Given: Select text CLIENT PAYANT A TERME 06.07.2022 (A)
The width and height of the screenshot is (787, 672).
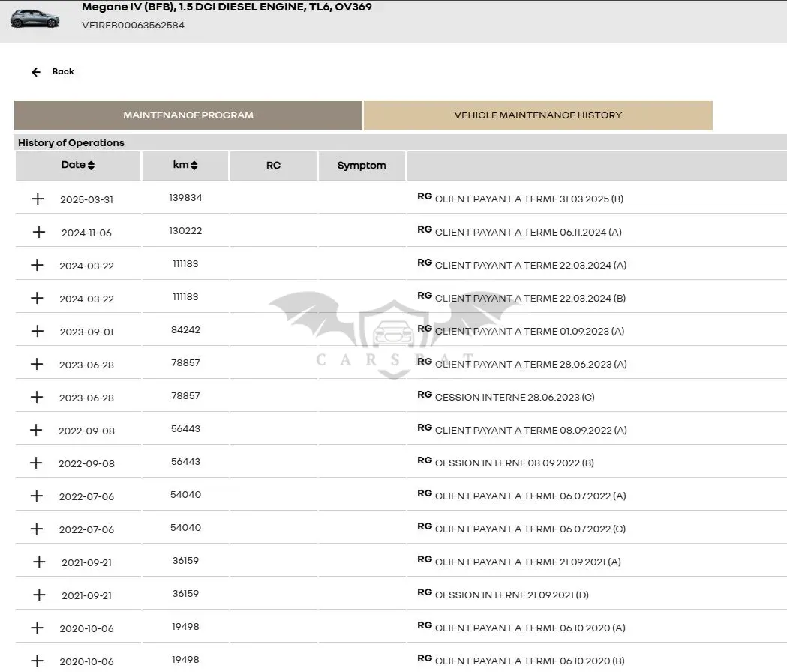Looking at the screenshot, I should coord(530,496).
